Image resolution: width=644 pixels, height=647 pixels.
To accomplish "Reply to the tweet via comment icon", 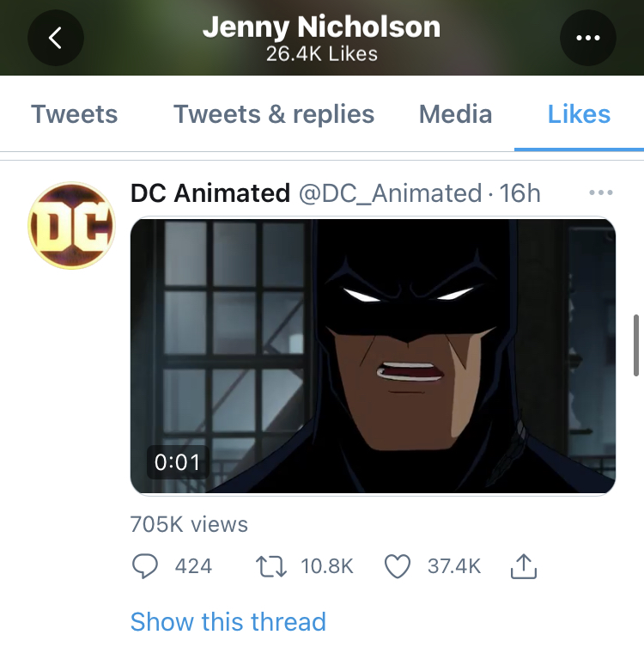I will point(145,566).
